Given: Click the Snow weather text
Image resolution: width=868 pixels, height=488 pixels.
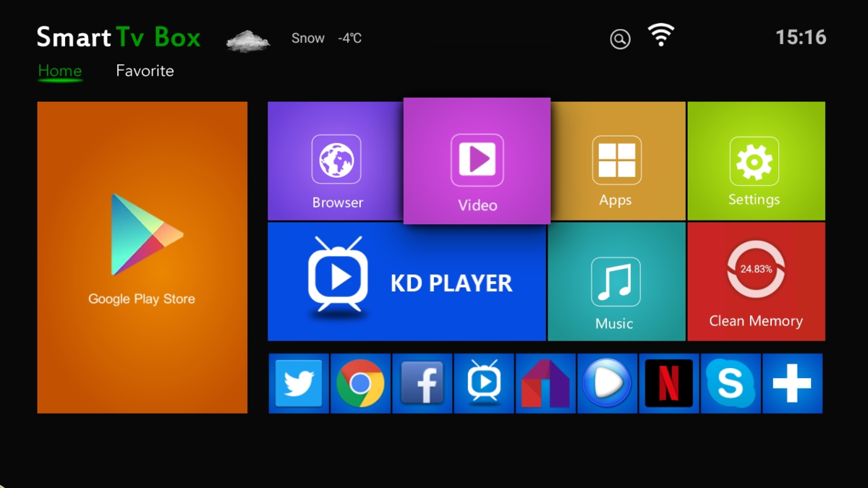Looking at the screenshot, I should point(308,38).
